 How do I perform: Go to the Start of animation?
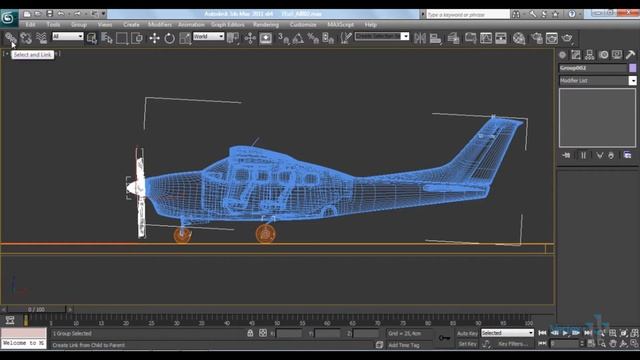542,333
